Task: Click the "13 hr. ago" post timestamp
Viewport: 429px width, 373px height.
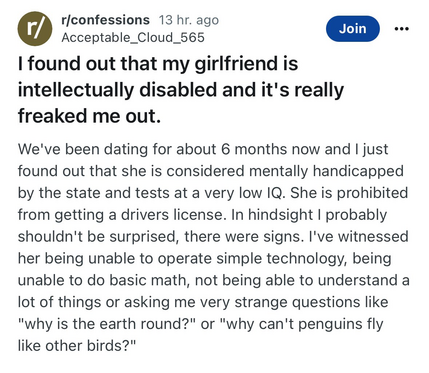Action: coord(189,20)
